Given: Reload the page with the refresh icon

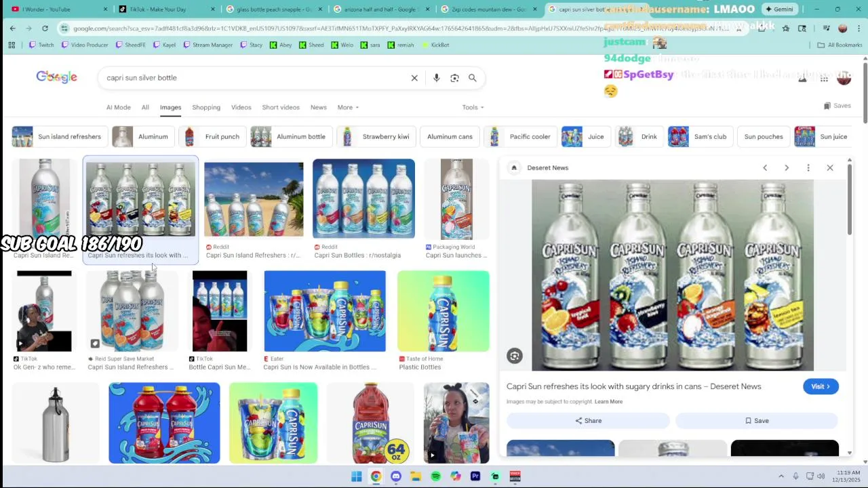Looking at the screenshot, I should point(45,28).
